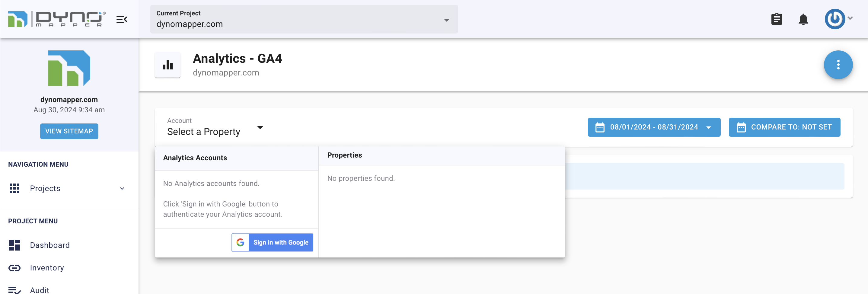Image resolution: width=868 pixels, height=294 pixels.
Task: Click the Analytics bar chart icon
Action: point(168,65)
